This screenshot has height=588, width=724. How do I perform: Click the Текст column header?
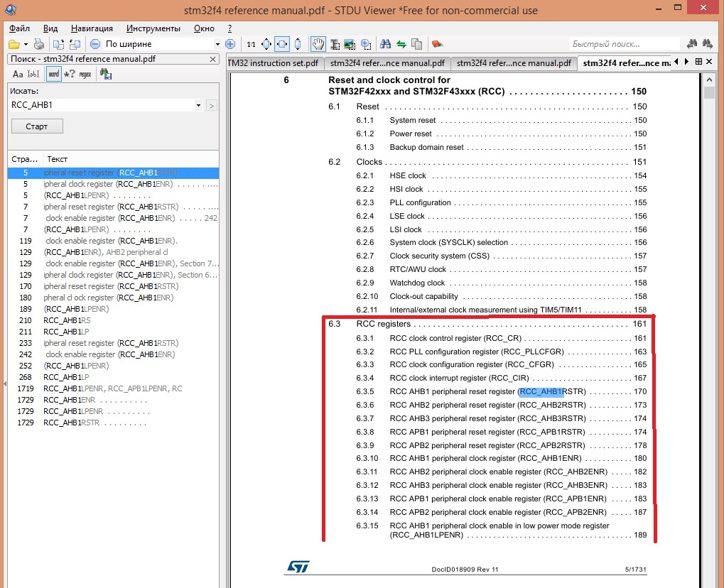[131, 159]
